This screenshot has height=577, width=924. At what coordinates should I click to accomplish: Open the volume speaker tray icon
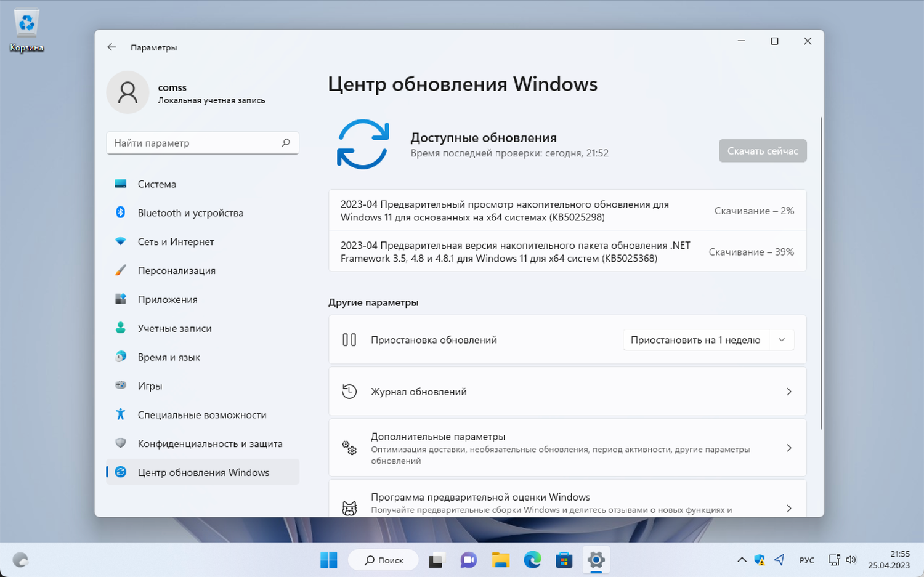[x=851, y=560]
